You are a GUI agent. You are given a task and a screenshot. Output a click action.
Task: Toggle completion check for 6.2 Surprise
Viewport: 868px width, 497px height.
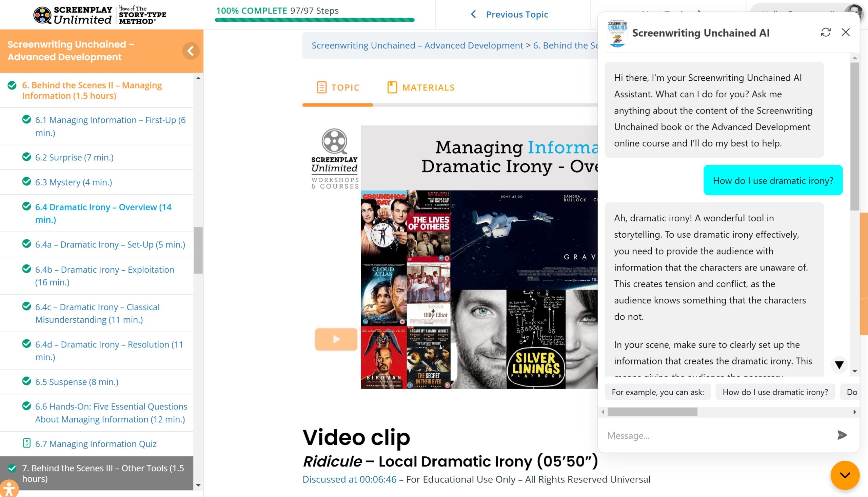tap(26, 157)
